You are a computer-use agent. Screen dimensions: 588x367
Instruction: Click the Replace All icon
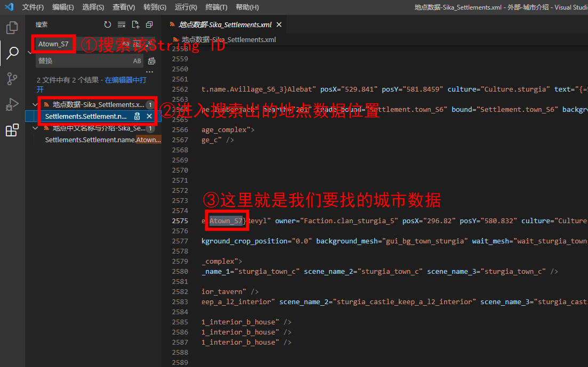pyautogui.click(x=151, y=61)
